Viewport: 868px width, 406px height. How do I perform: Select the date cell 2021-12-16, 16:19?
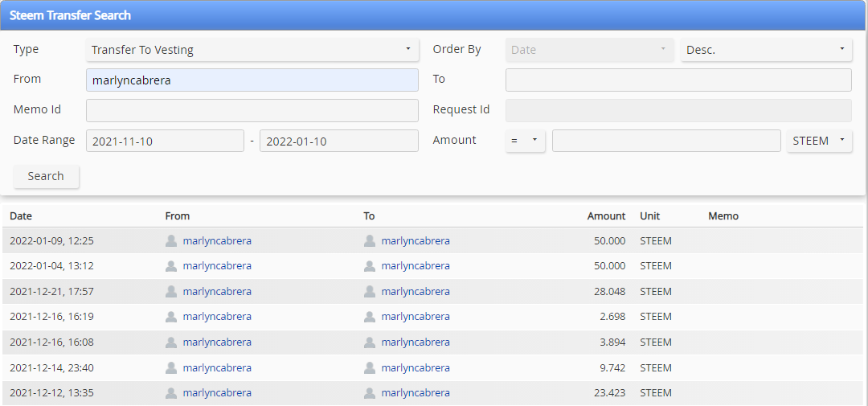click(51, 316)
